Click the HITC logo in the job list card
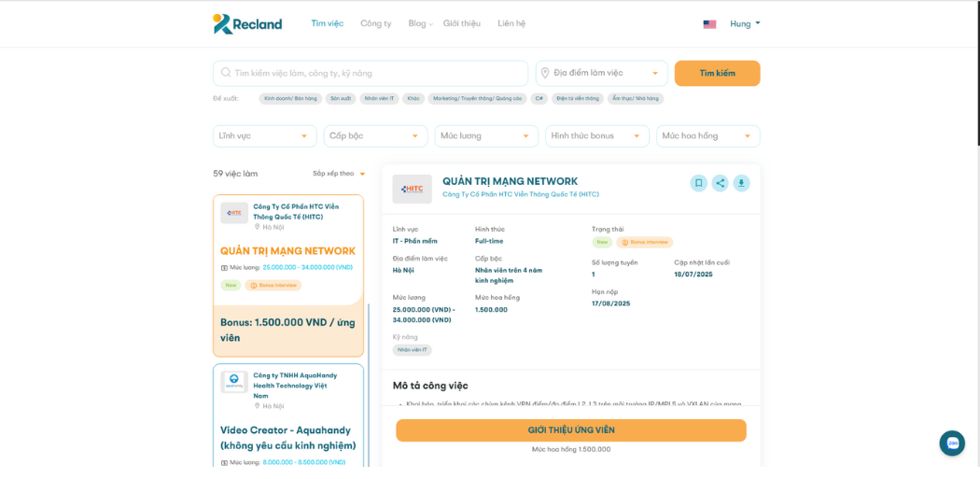This screenshot has width=980, height=479. click(234, 213)
